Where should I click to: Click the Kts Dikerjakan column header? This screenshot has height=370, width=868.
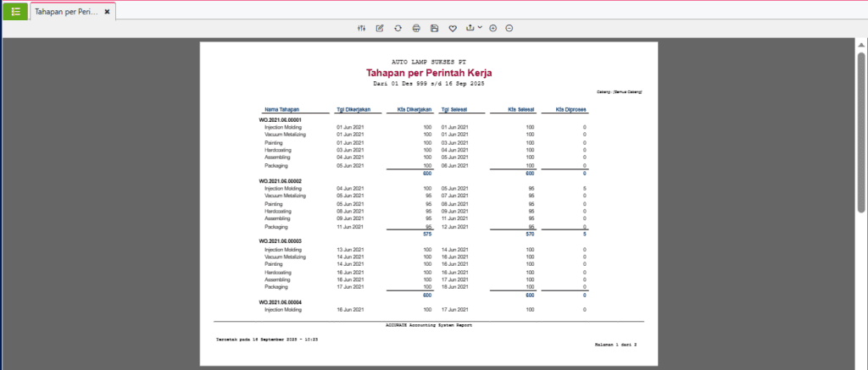[415, 109]
